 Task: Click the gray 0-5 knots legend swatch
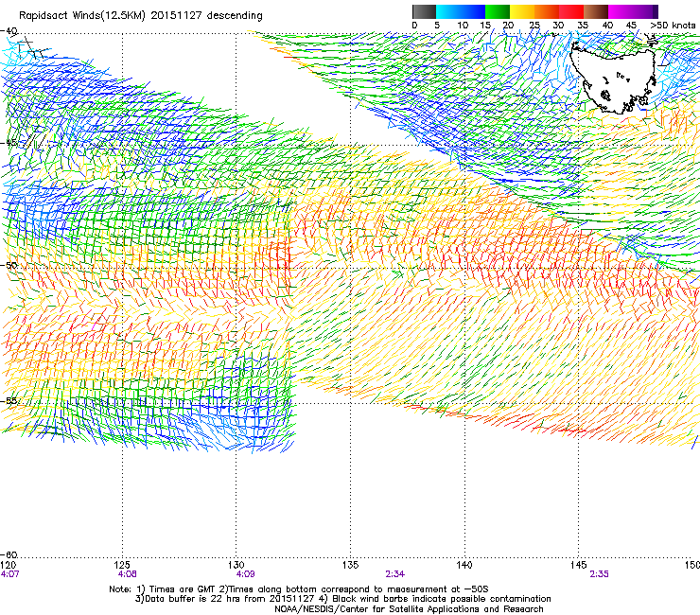click(424, 11)
